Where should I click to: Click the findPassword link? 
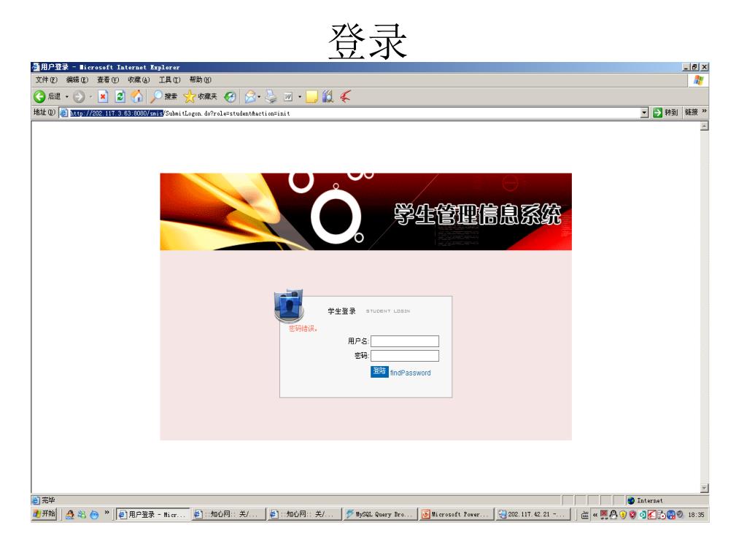(x=410, y=373)
